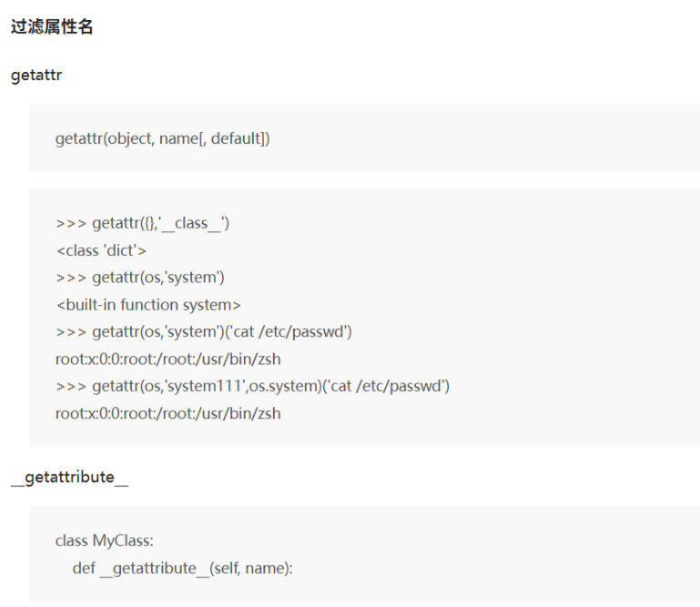Click the output line "<class 'dict'>"
Viewport: 700px width, 607px height.
[x=100, y=250]
